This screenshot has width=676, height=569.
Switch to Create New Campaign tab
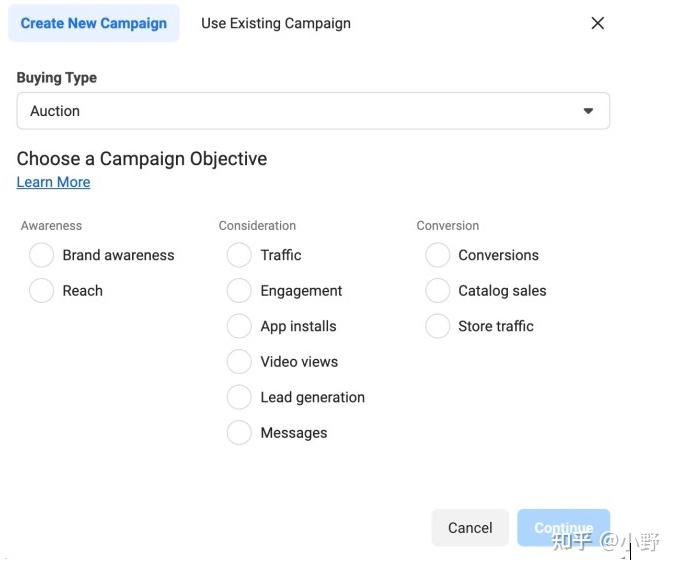tap(94, 23)
